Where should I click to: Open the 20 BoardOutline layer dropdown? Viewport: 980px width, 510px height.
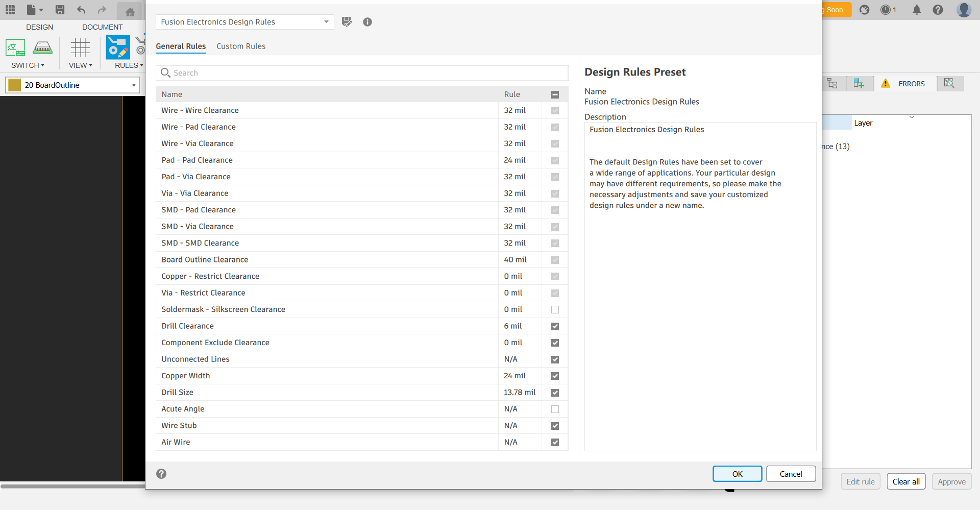click(x=72, y=85)
